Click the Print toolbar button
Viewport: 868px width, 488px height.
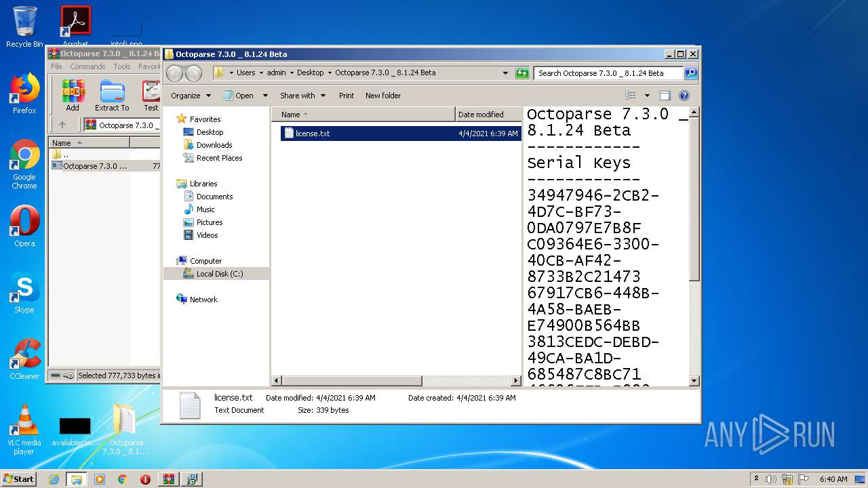[x=347, y=96]
